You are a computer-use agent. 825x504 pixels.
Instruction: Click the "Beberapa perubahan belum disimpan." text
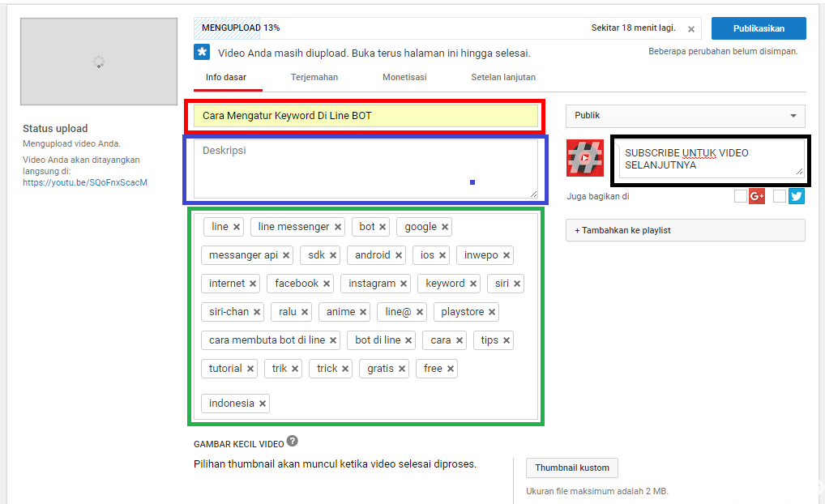[723, 52]
